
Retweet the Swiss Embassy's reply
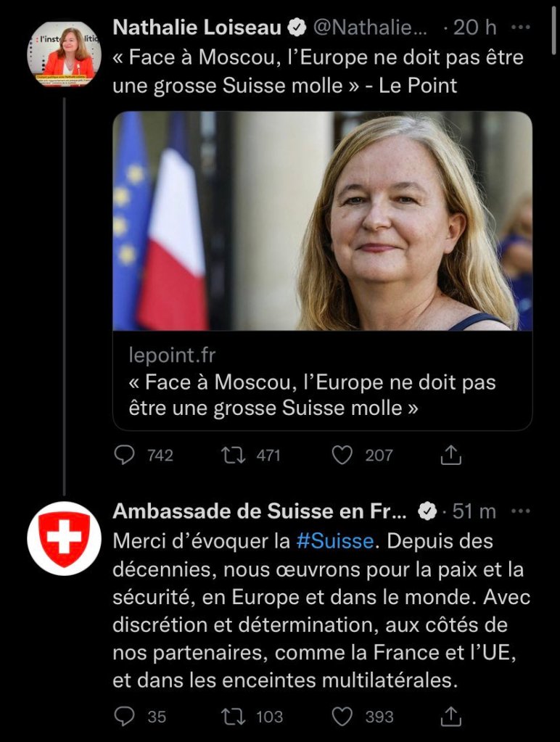click(231, 717)
